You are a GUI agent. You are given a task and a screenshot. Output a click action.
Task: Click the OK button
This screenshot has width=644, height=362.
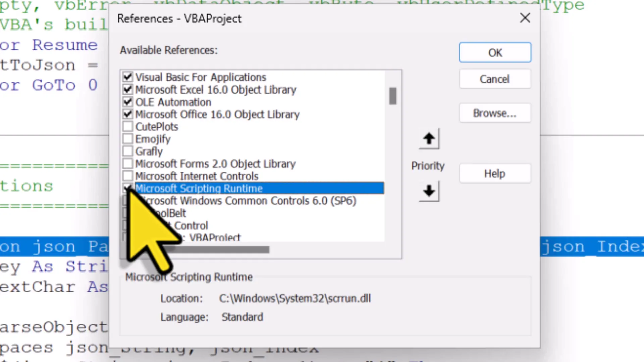point(494,53)
